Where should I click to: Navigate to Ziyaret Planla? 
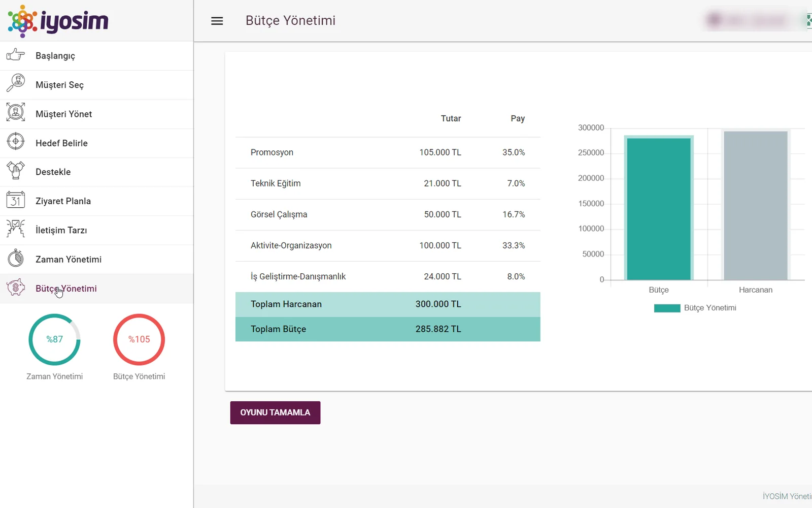[x=96, y=201]
